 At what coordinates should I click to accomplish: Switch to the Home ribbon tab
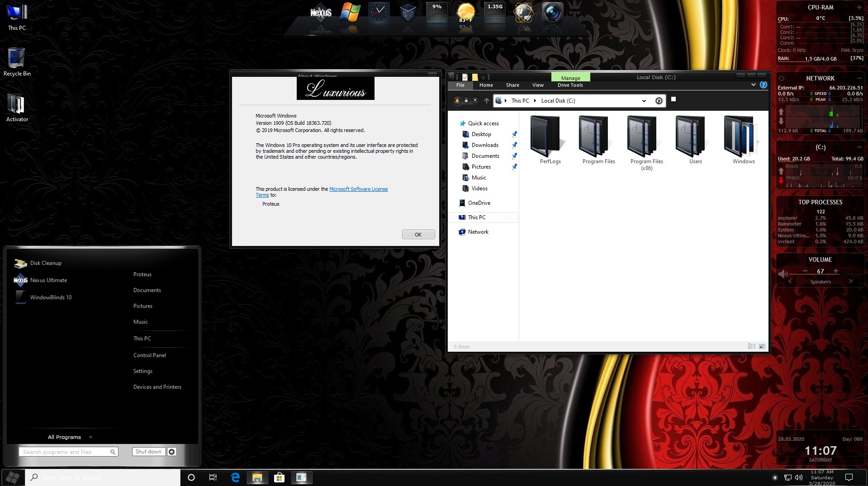point(486,85)
